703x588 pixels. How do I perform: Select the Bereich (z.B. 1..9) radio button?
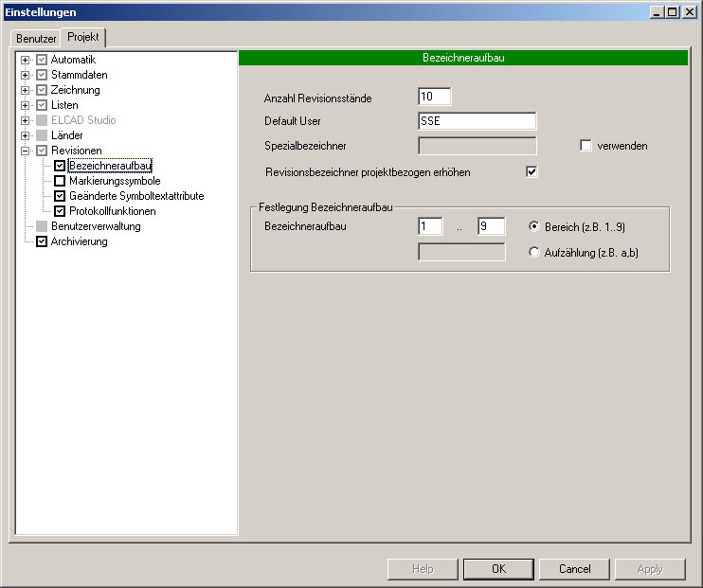[534, 227]
